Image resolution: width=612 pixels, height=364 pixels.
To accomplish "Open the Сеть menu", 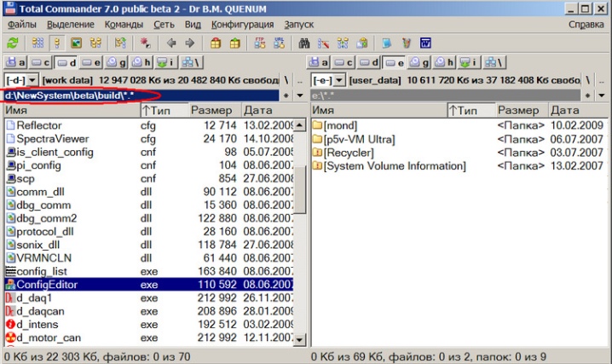I will 164,25.
